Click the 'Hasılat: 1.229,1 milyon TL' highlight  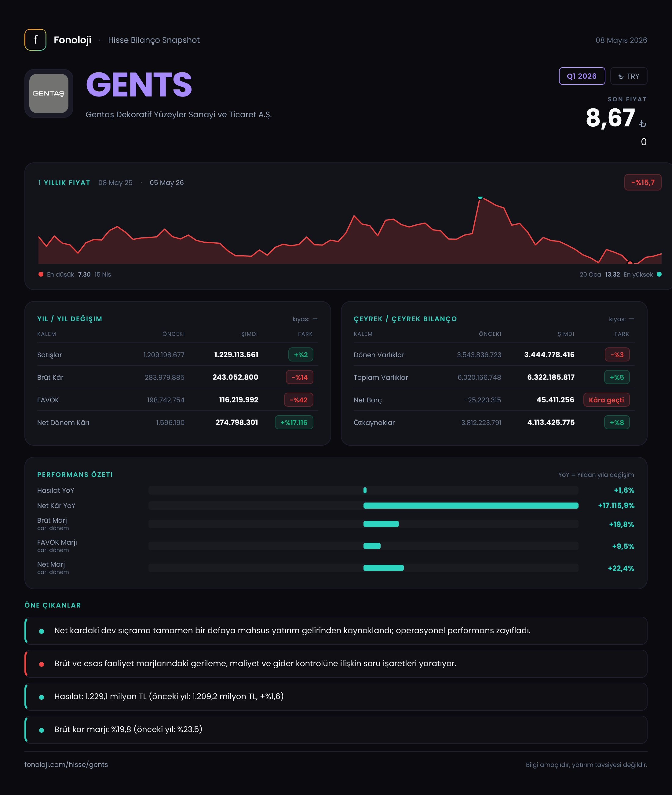[x=336, y=696]
